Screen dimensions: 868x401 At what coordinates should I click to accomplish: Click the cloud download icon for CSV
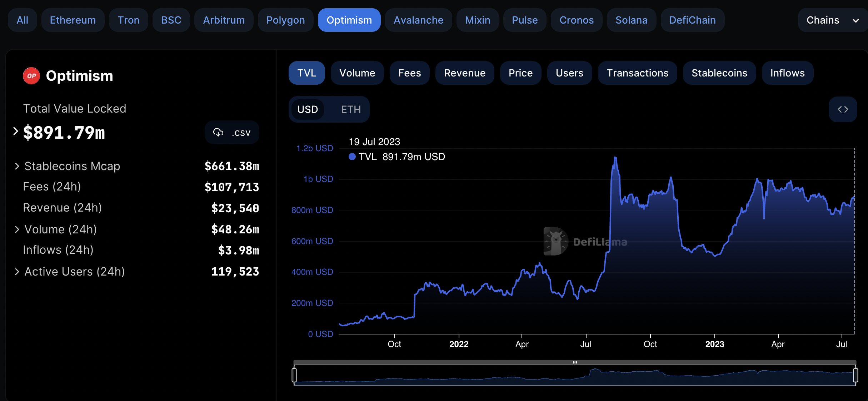(x=218, y=133)
